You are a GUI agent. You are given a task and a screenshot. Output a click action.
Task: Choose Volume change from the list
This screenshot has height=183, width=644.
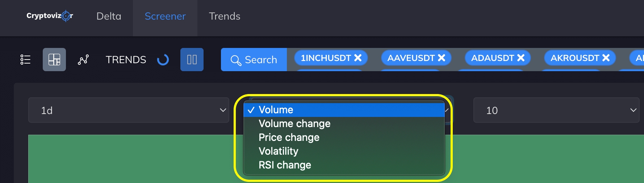[x=294, y=123]
